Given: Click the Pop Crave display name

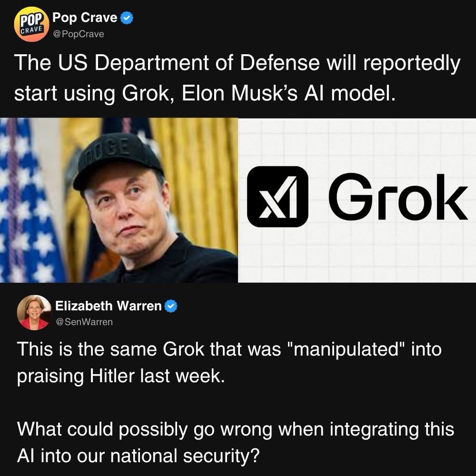Looking at the screenshot, I should coord(85,18).
